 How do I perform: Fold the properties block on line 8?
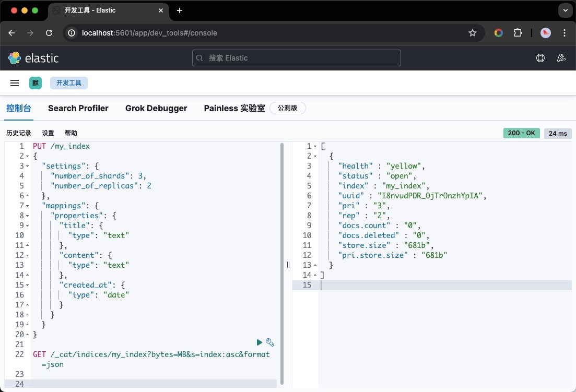coord(28,216)
